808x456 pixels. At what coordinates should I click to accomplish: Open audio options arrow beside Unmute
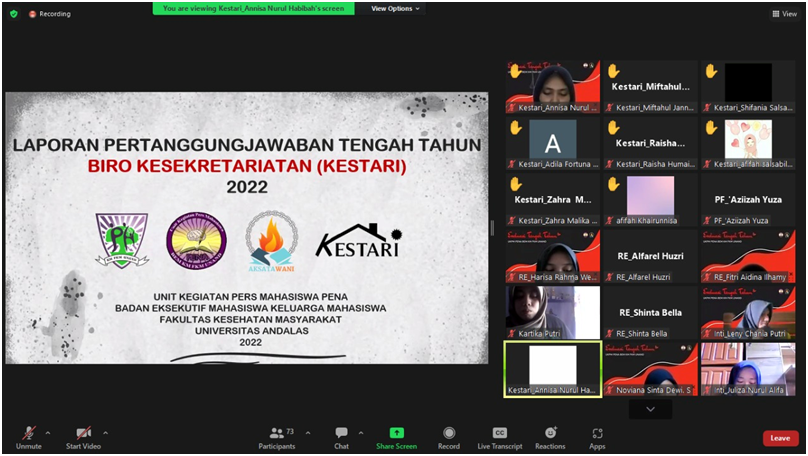[48, 433]
